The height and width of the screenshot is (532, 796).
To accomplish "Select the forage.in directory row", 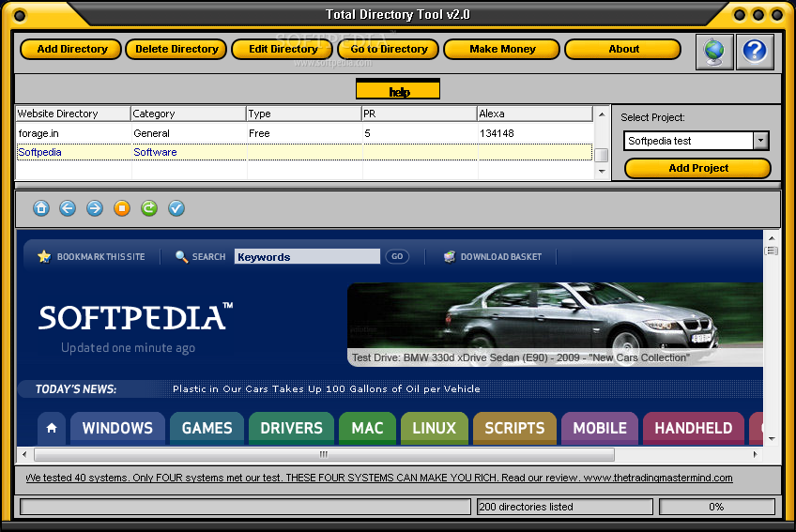I will coord(304,133).
